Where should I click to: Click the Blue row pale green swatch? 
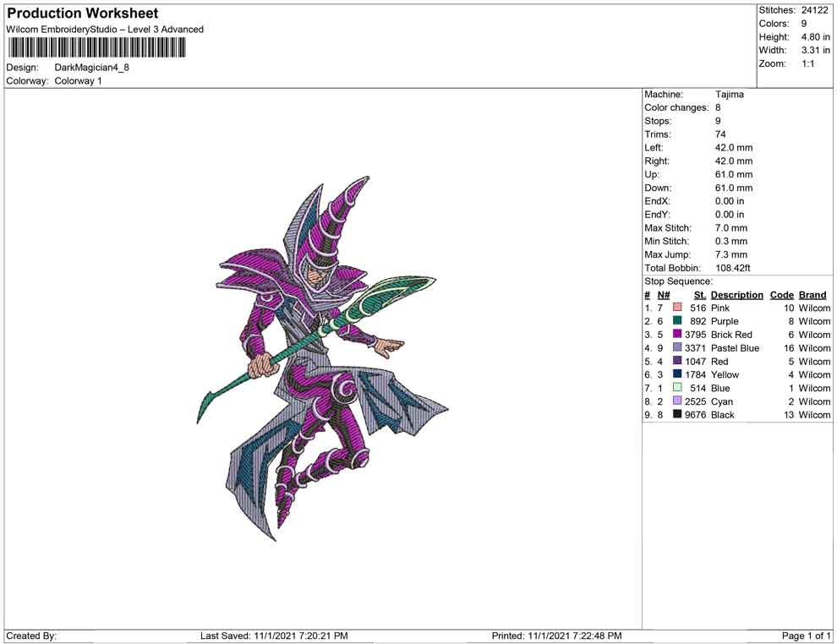click(x=677, y=387)
